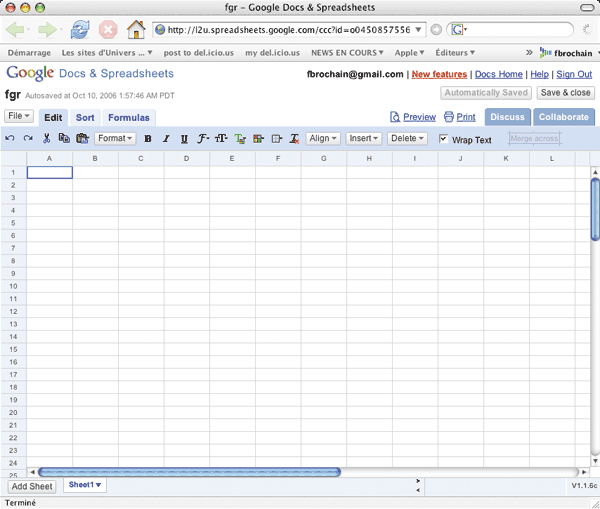Toggle the Wrap Text checkbox
The image size is (600, 509).
point(444,139)
